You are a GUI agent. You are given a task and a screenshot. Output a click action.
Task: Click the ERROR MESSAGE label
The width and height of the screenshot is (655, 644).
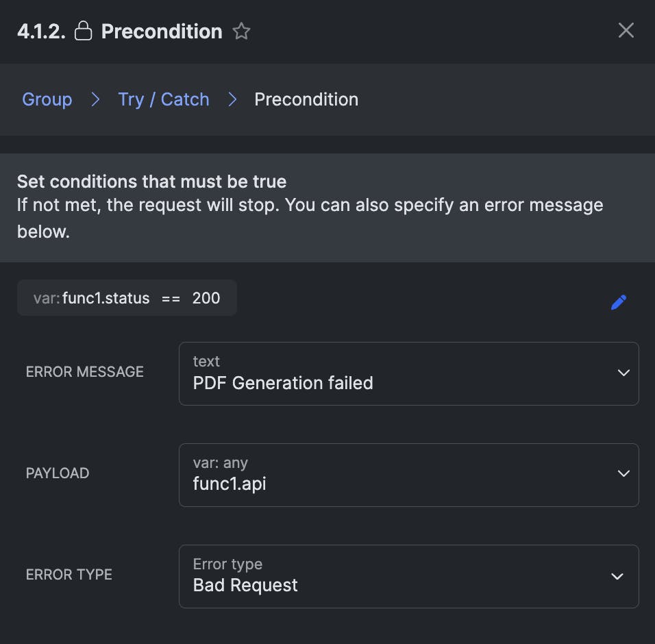point(84,372)
